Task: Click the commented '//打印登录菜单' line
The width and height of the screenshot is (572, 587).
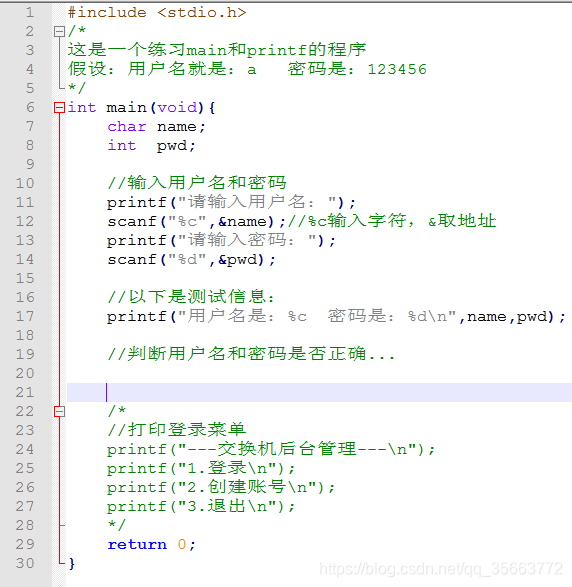Action: pos(177,430)
